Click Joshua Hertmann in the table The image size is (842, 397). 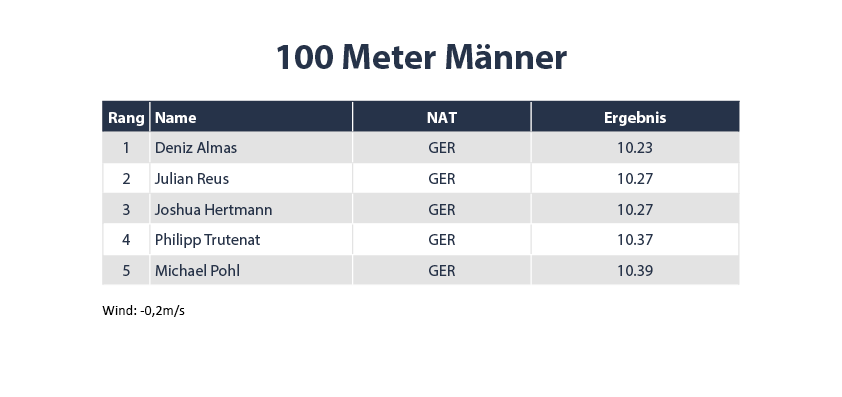coord(214,210)
